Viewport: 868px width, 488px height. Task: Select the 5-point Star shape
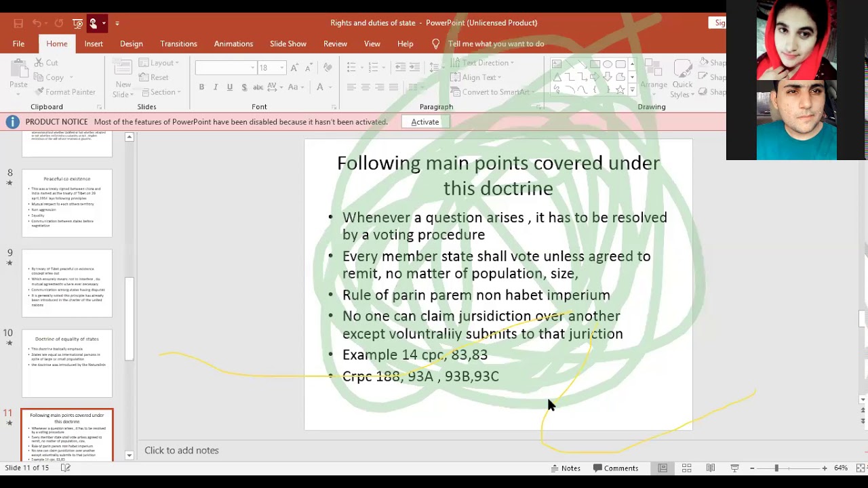620,89
